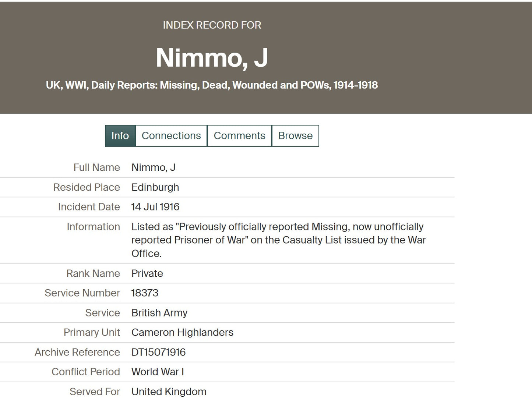Viewport: 532px width, 400px height.
Task: Select the Service Number 18373
Action: [x=145, y=293]
